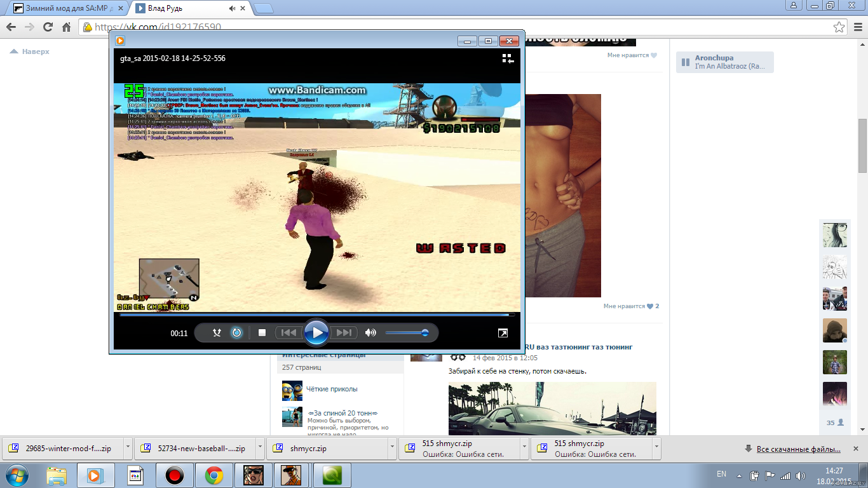Click the post date 14 фев 2015 в 12:05
This screenshot has width=868, height=488.
pos(505,358)
